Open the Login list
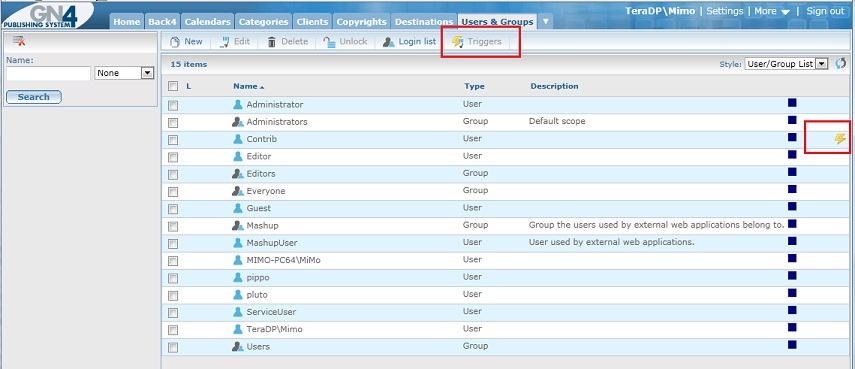Viewport: 855px width, 369px height. (410, 41)
